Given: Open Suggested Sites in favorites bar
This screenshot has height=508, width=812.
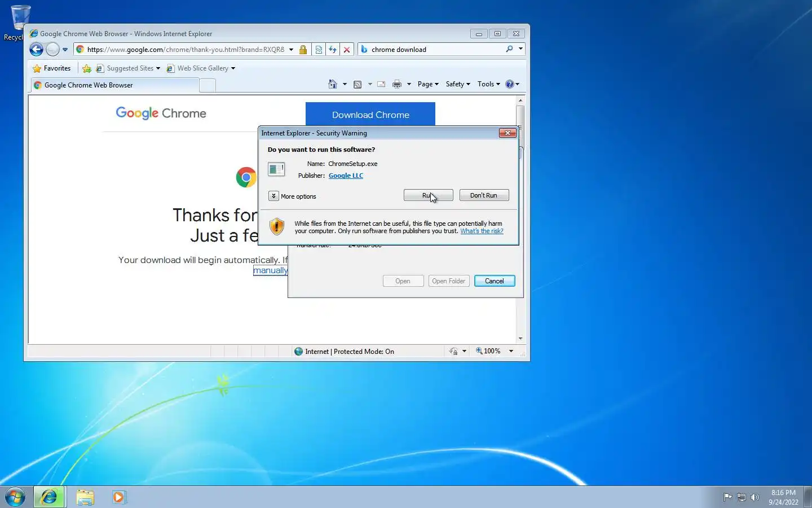Looking at the screenshot, I should 127,68.
